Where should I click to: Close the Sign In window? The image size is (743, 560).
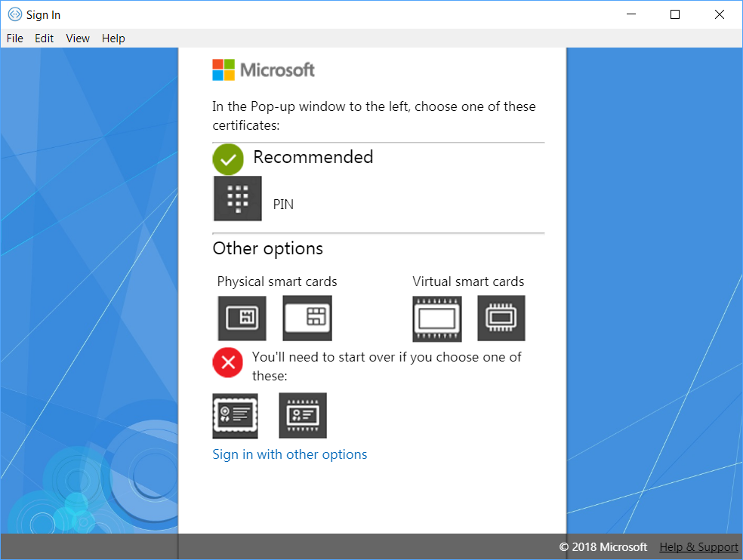click(x=720, y=14)
